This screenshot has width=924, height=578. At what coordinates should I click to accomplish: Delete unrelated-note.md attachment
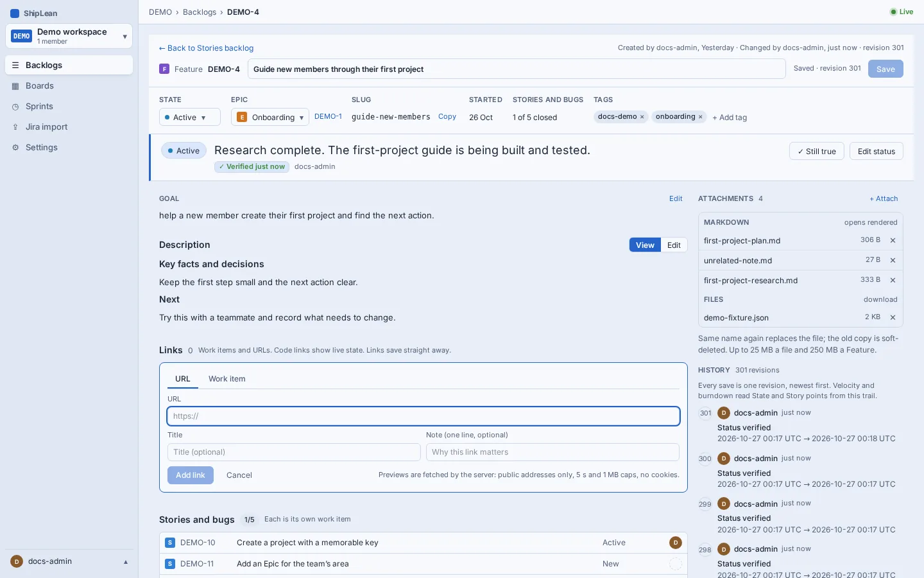893,260
